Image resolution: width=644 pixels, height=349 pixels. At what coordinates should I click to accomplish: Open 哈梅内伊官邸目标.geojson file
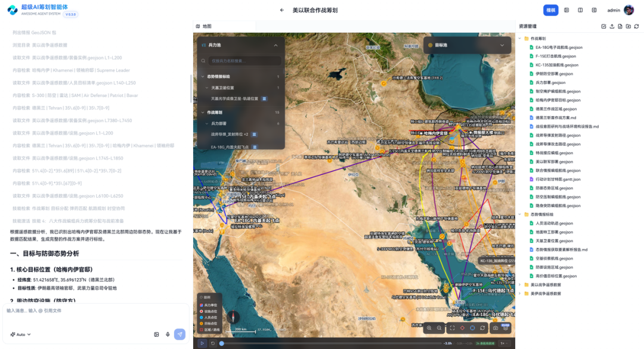[x=558, y=100]
